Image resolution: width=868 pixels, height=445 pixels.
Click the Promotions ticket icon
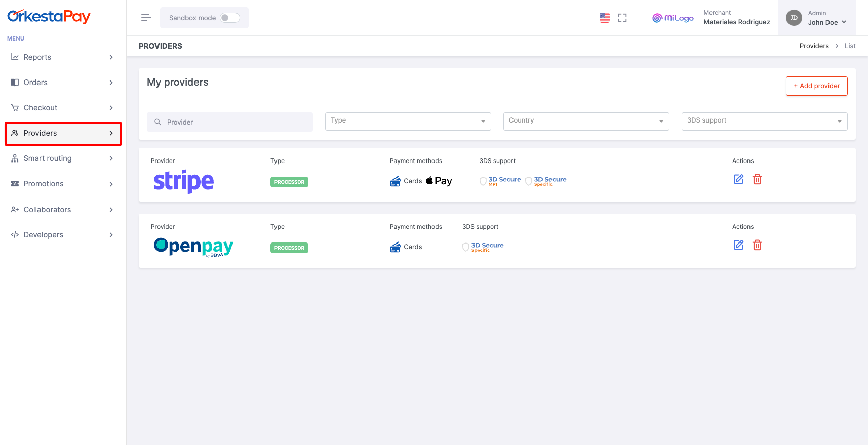(15, 184)
